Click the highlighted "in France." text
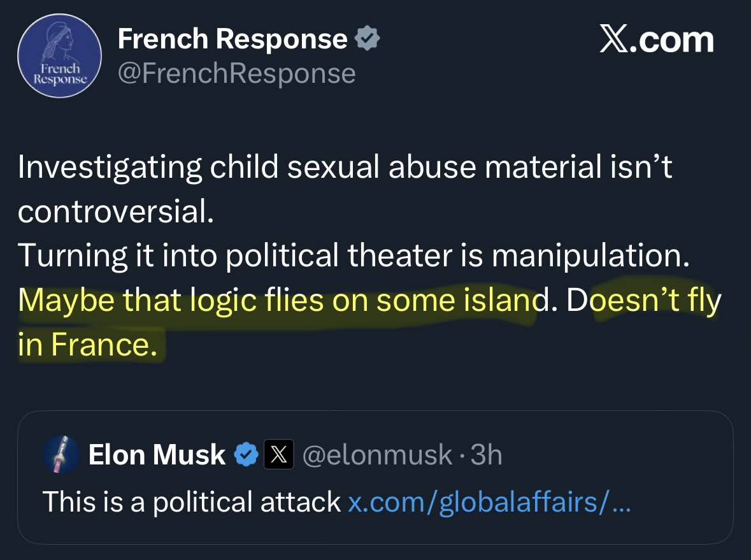 tap(87, 345)
